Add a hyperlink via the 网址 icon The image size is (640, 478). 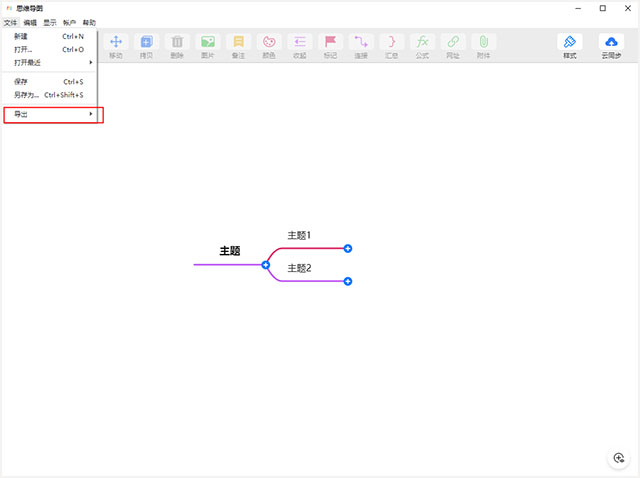(x=453, y=43)
